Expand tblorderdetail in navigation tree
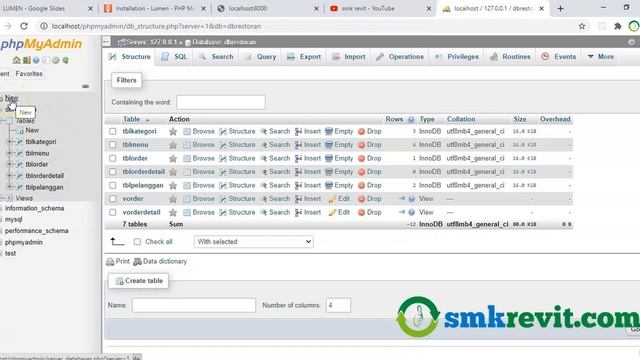The width and height of the screenshot is (640, 360). [9, 176]
